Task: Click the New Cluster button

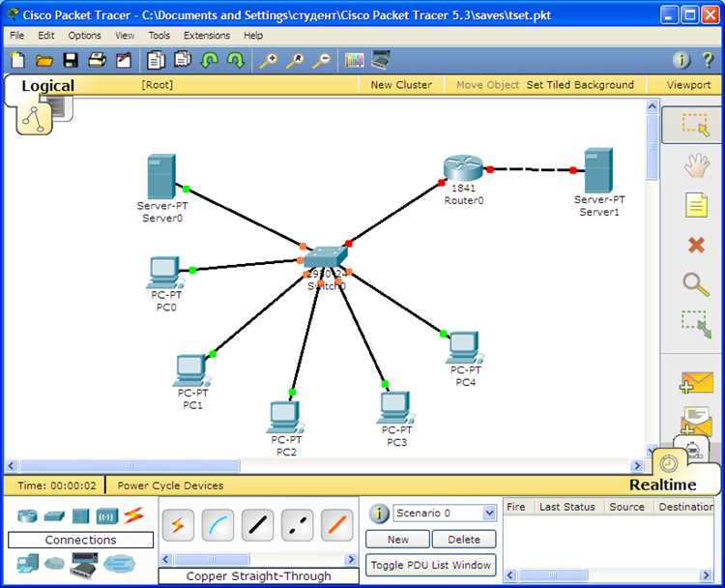Action: tap(401, 85)
